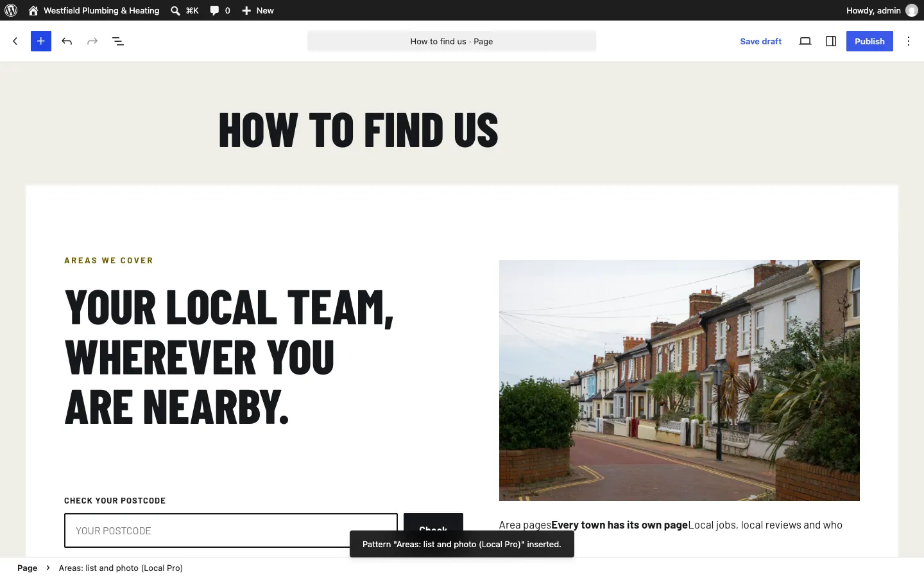The height and width of the screenshot is (578, 924).
Task: Select the 'Areas we cover' eyebrow text
Action: (x=109, y=261)
